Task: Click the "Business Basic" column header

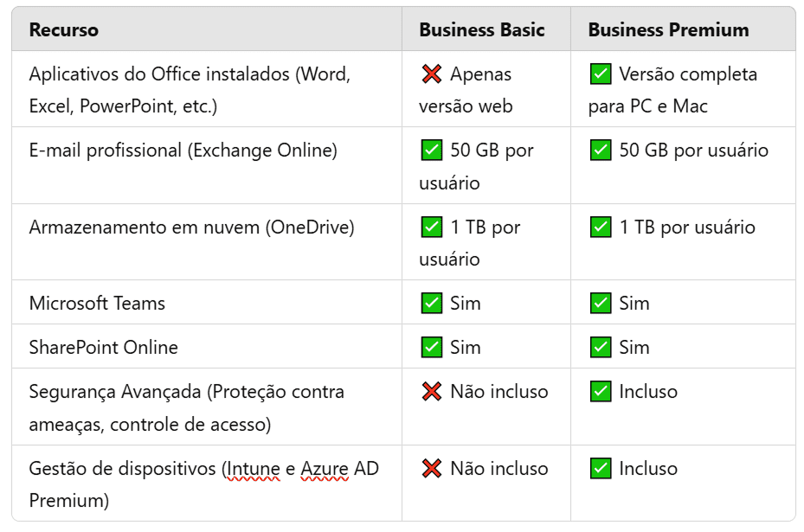Action: (482, 30)
